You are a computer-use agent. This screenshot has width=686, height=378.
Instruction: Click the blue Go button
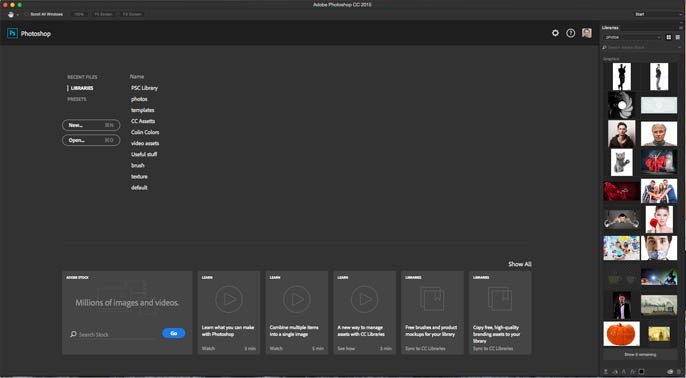(174, 333)
